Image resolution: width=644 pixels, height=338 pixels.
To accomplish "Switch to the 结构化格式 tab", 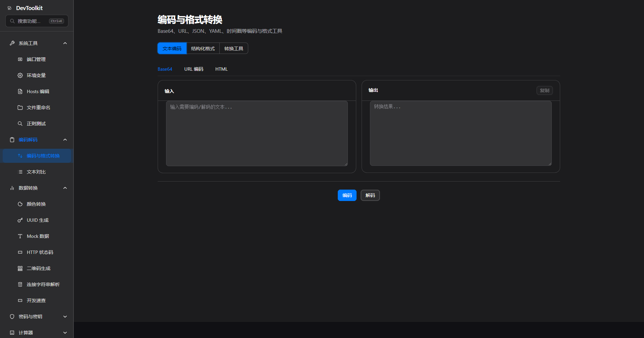I will 203,49.
